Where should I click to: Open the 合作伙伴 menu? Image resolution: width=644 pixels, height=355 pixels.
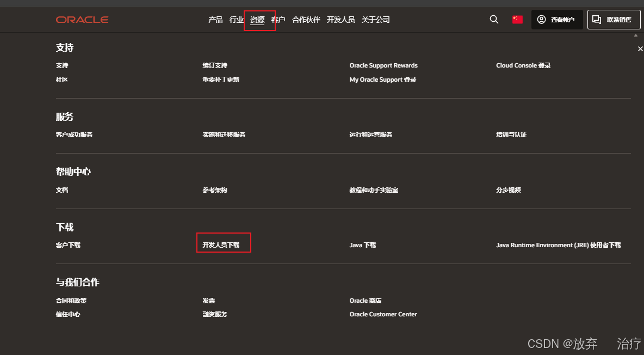point(306,20)
